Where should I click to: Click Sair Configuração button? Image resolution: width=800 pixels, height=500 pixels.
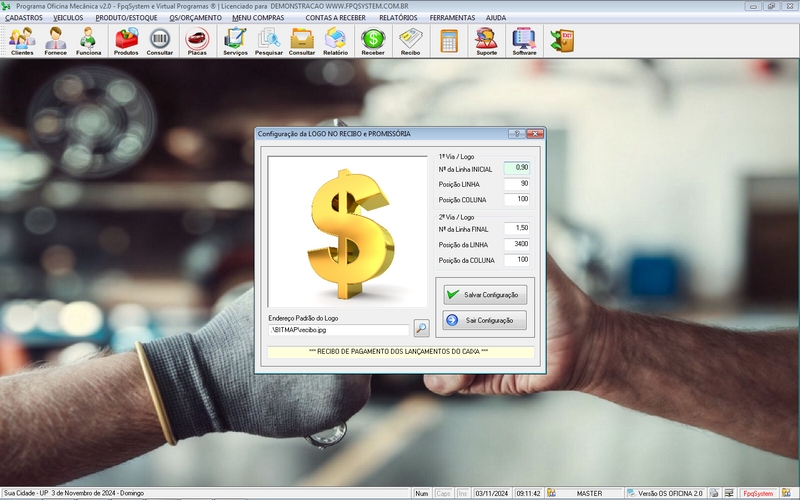[484, 320]
